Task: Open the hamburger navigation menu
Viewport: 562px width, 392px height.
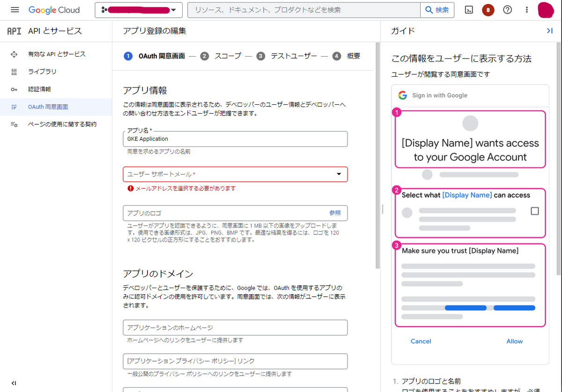Action: pos(15,10)
